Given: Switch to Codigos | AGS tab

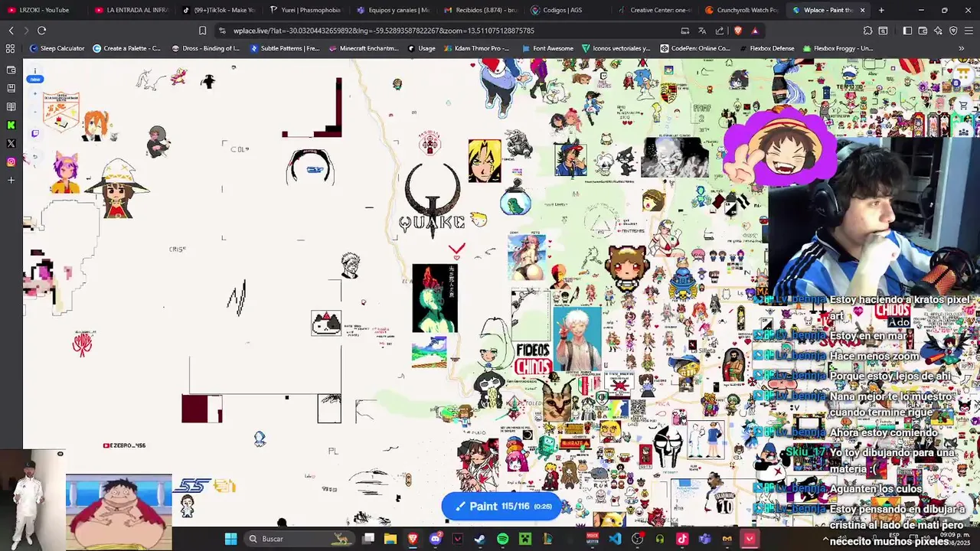Looking at the screenshot, I should click(x=568, y=10).
